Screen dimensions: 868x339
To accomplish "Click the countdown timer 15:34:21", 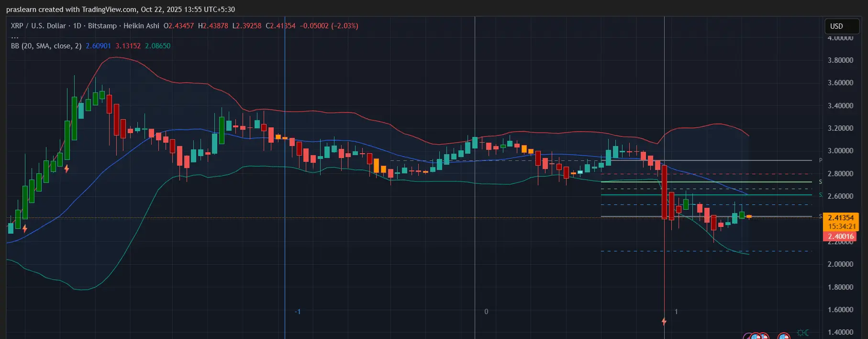I will pyautogui.click(x=842, y=226).
